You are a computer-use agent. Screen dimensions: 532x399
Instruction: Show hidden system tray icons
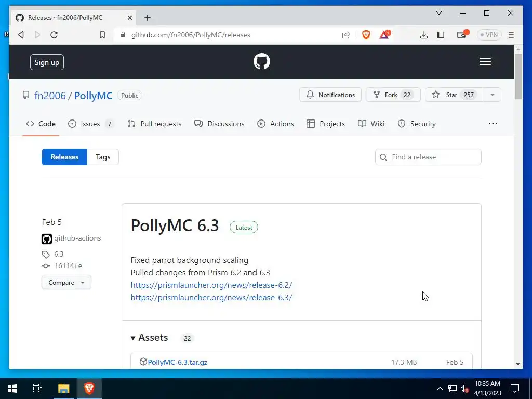pos(440,389)
